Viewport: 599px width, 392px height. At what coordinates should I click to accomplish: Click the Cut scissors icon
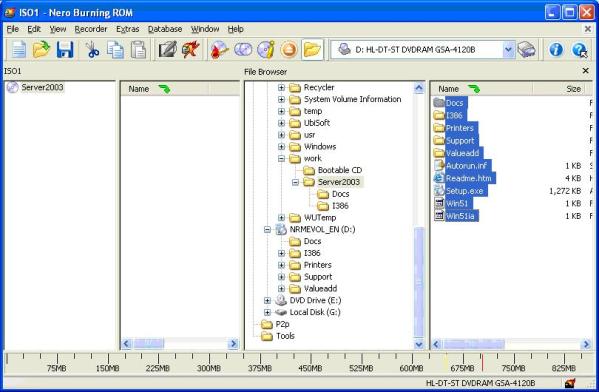click(92, 50)
